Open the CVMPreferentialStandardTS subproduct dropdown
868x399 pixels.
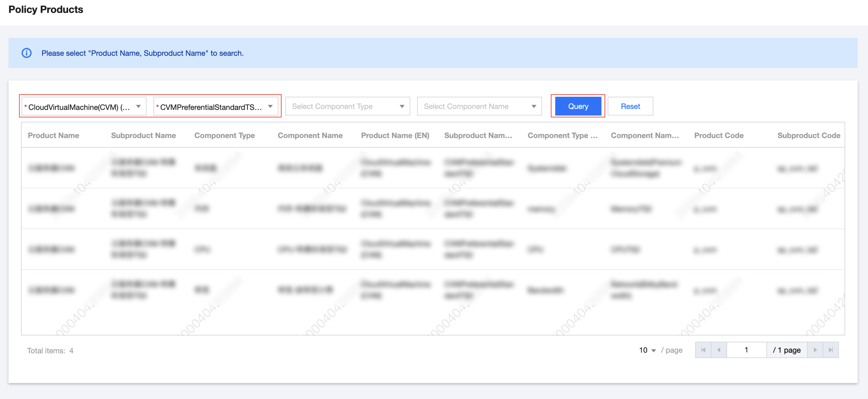(x=215, y=106)
